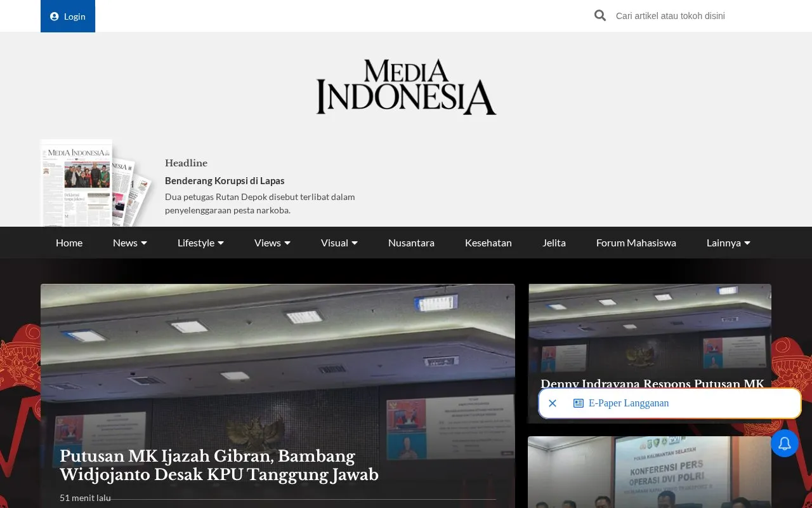This screenshot has width=812, height=508.
Task: Expand the Lifestyle dropdown arrow
Action: pyautogui.click(x=221, y=243)
